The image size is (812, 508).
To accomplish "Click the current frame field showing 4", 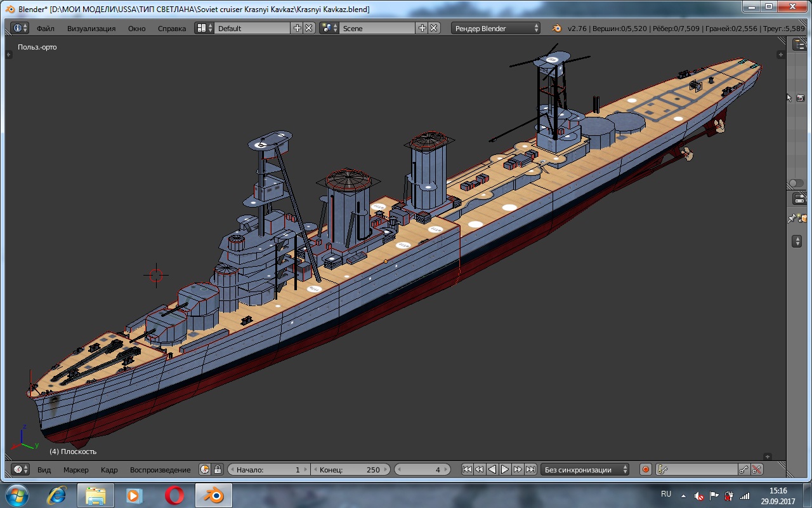I will (x=422, y=469).
